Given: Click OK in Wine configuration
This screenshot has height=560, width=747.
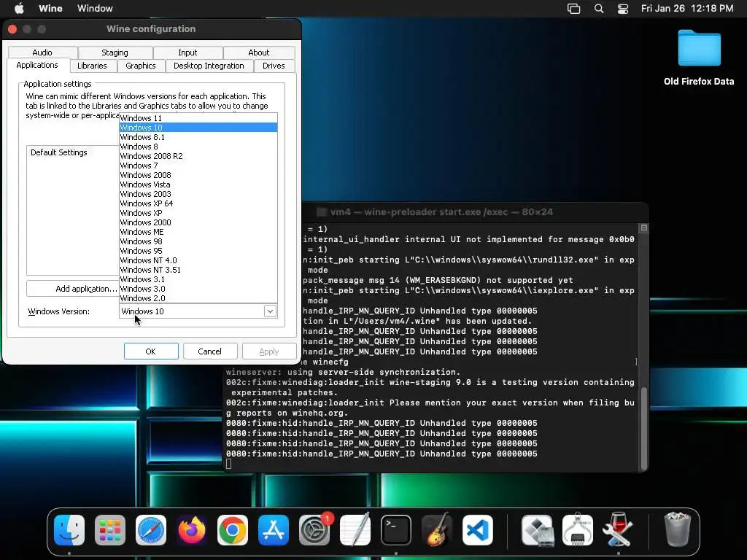Looking at the screenshot, I should pos(151,351).
